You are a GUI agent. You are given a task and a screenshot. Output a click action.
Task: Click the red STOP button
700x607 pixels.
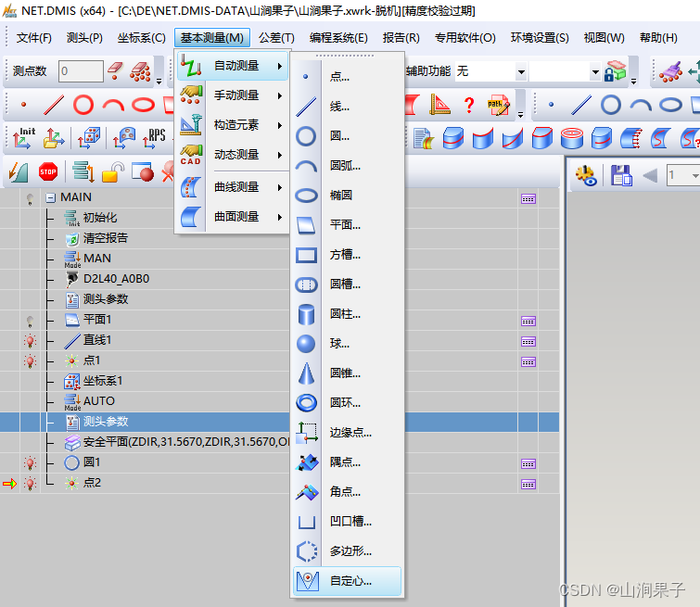pyautogui.click(x=48, y=171)
